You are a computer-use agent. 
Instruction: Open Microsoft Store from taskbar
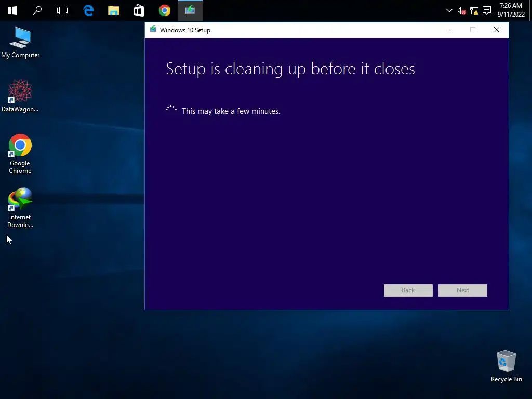tap(139, 10)
